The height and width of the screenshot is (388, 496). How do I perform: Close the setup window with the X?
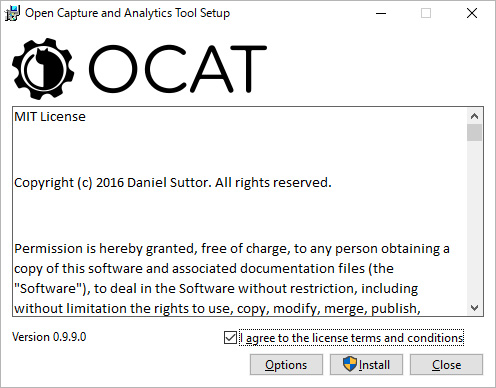coord(472,13)
